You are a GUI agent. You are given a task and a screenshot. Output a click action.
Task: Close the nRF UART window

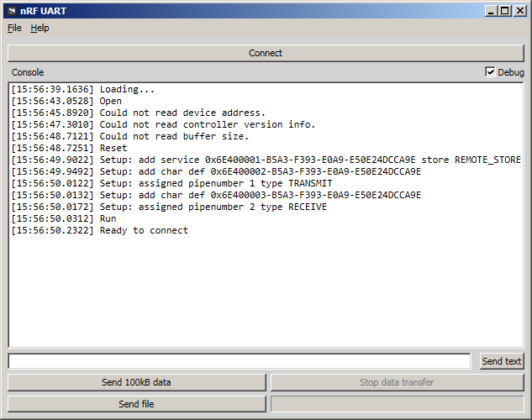(x=519, y=11)
